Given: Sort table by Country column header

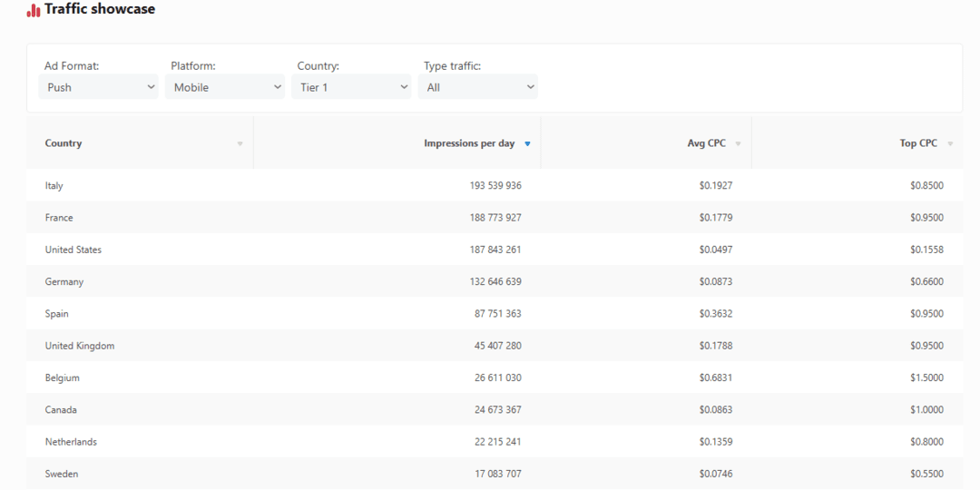Looking at the screenshot, I should click(x=64, y=143).
